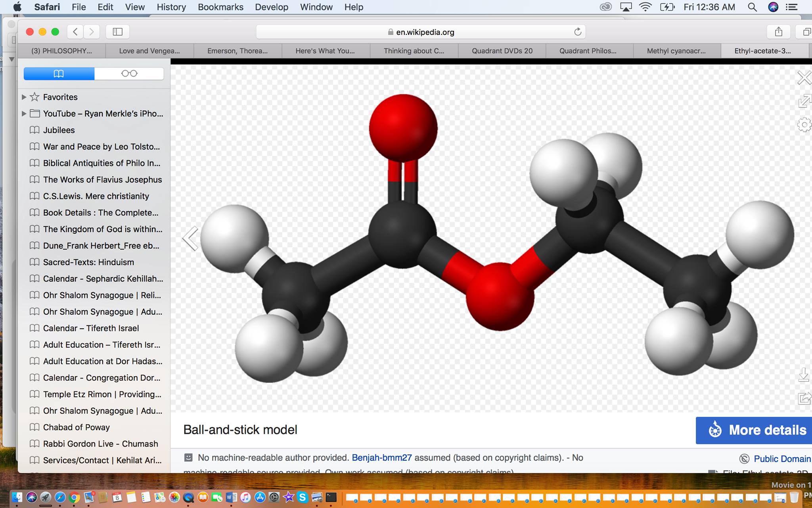Switch to the Methyl cyanoacr... tab
Viewport: 812px width, 508px height.
click(676, 51)
